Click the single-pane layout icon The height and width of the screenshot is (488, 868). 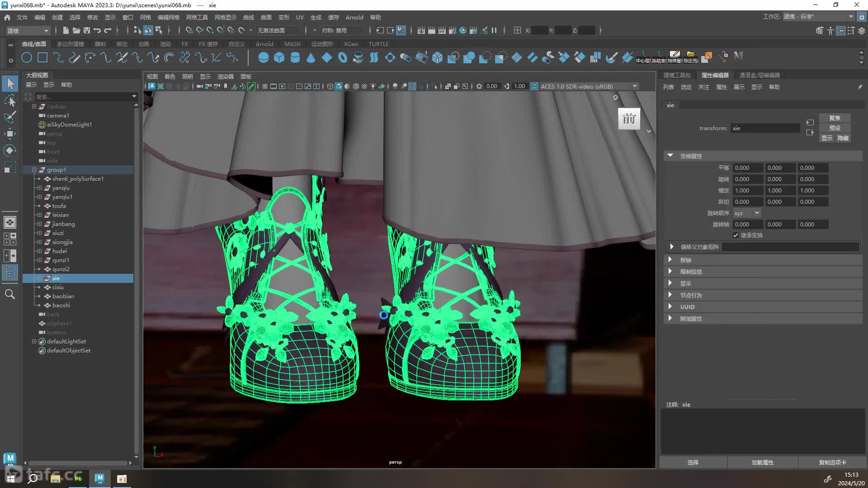click(10, 222)
